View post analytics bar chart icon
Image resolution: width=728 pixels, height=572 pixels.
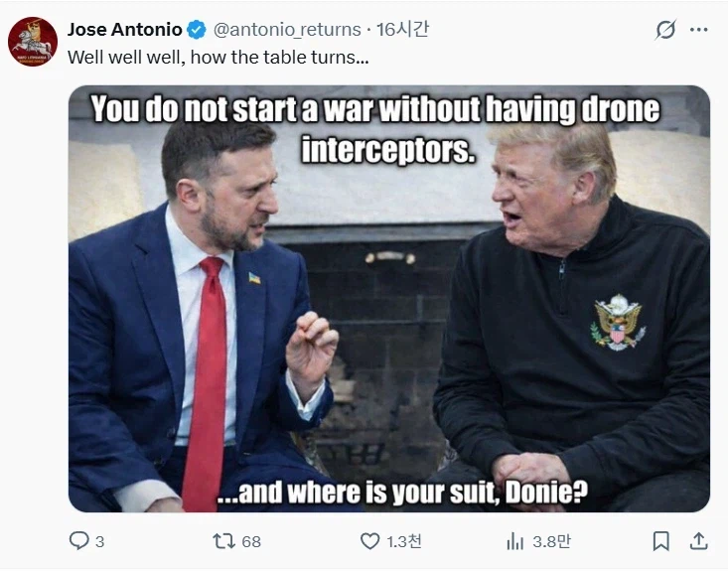[514, 541]
